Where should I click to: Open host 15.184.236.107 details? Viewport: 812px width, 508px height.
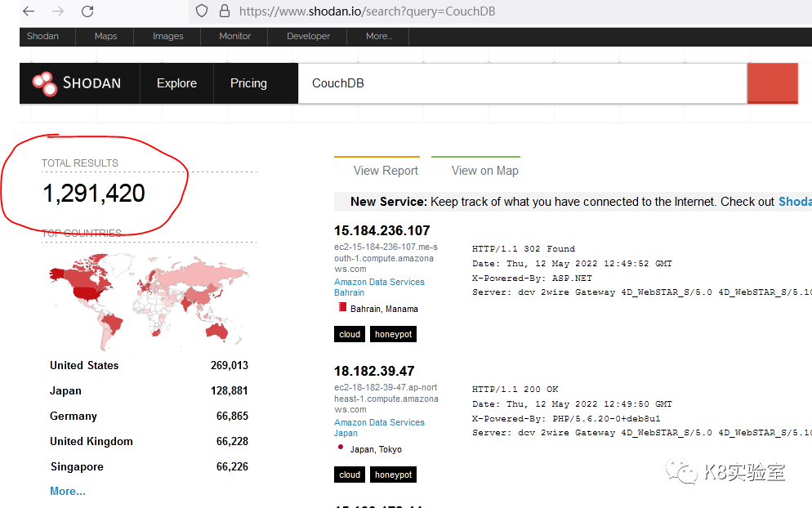(x=382, y=230)
